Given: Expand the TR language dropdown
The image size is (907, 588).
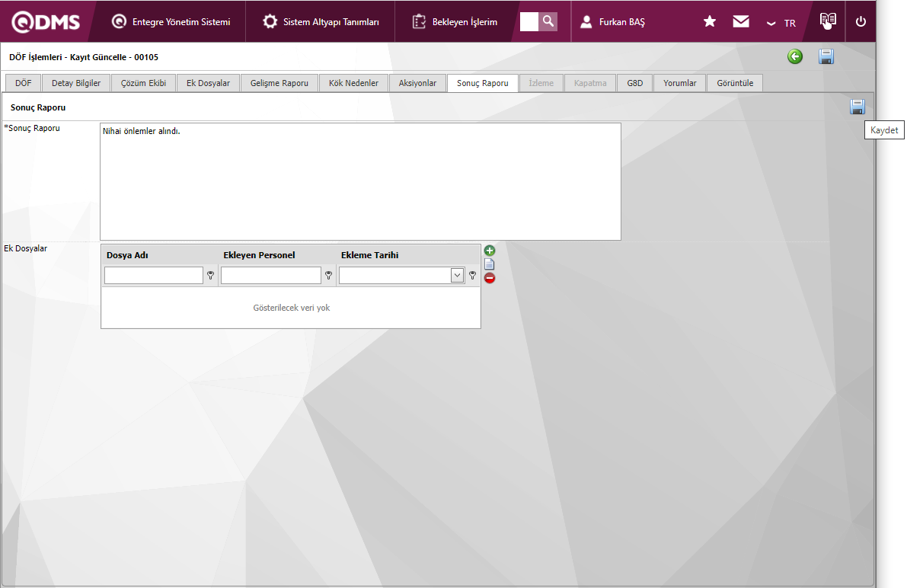Looking at the screenshot, I should click(781, 23).
